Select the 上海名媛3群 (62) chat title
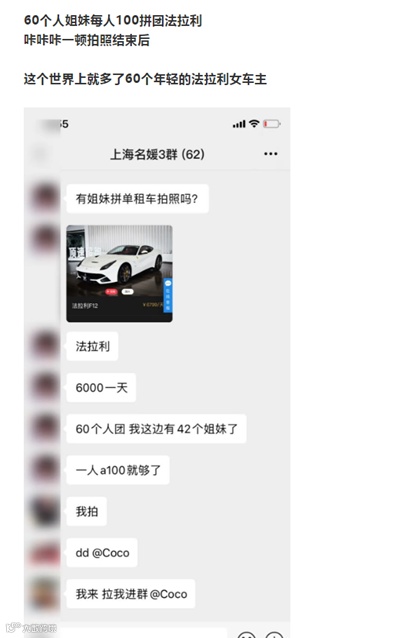This screenshot has height=638, width=415. pyautogui.click(x=157, y=154)
